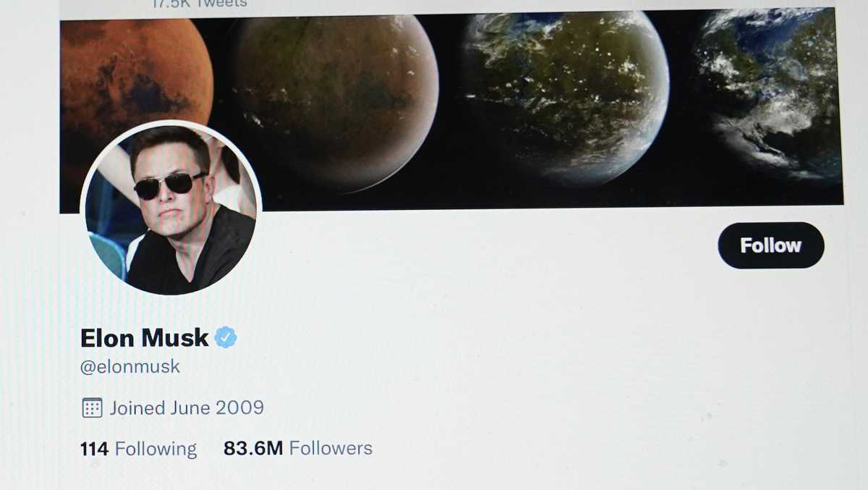This screenshot has width=868, height=490.
Task: Click the blue verified checkmark badge
Action: pos(226,337)
